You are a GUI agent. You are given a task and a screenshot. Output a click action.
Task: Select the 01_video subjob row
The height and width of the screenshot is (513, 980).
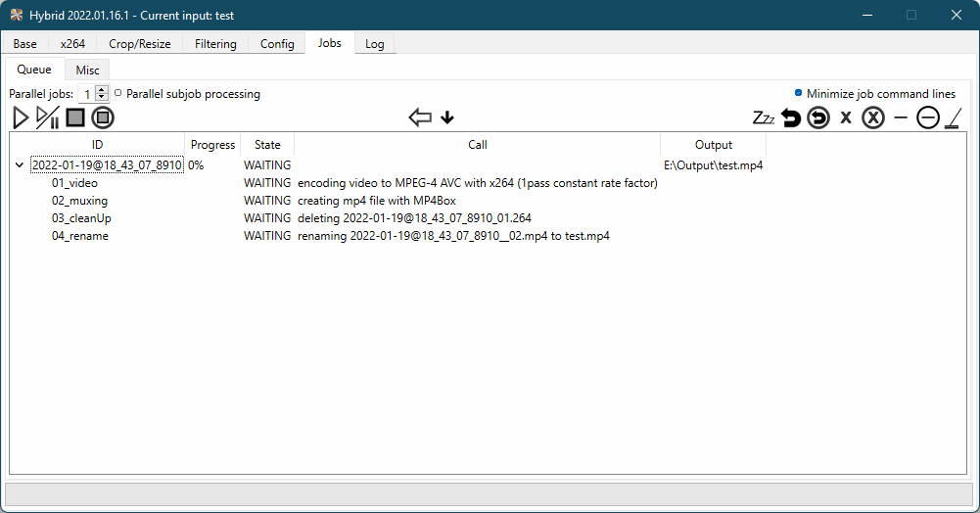click(74, 183)
